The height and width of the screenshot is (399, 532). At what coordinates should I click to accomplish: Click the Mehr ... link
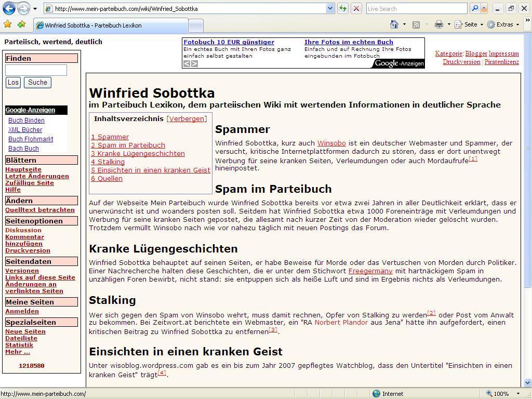tap(18, 352)
